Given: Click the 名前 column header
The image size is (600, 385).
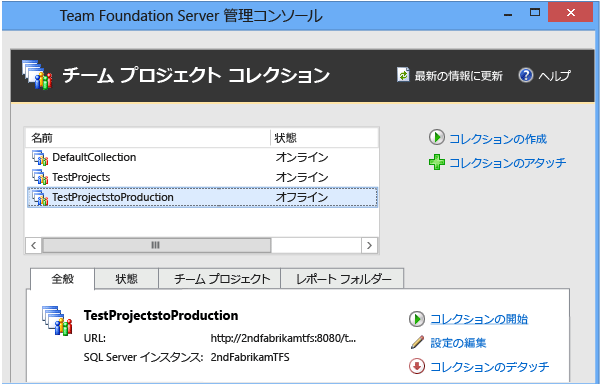Looking at the screenshot, I should (x=148, y=138).
